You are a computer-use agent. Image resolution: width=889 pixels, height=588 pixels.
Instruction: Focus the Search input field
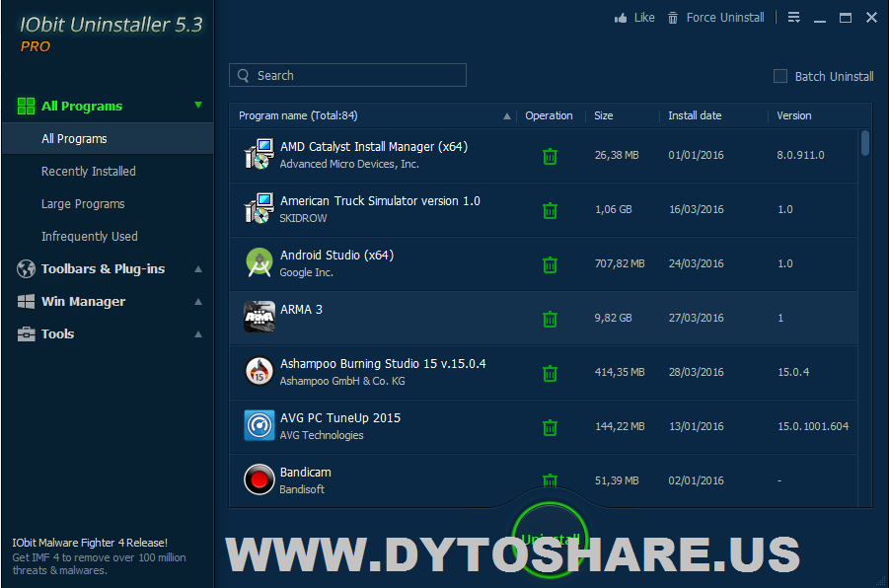pyautogui.click(x=347, y=75)
